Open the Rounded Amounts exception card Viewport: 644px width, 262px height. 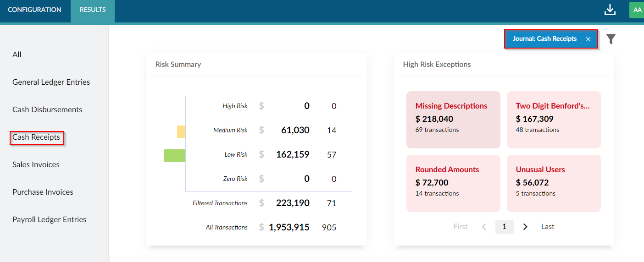pyautogui.click(x=453, y=183)
